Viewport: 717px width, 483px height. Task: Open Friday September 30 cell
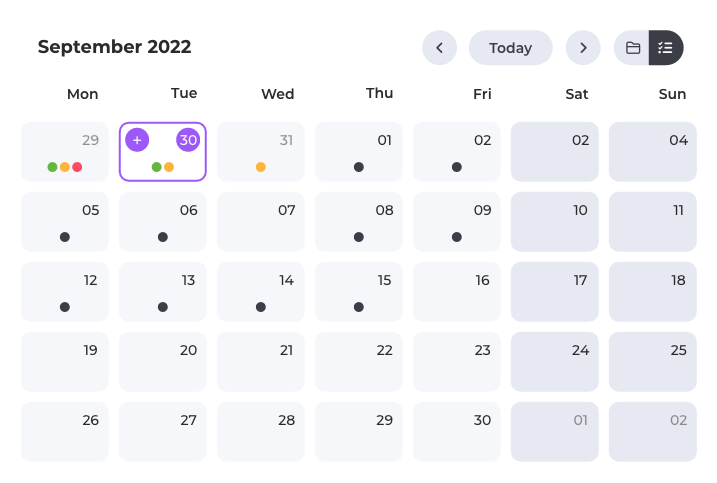pyautogui.click(x=457, y=432)
